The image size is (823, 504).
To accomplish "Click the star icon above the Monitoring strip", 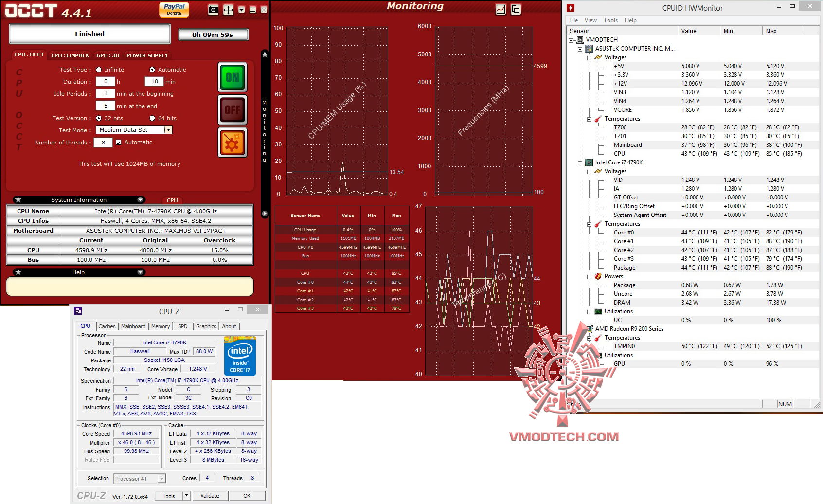I will pyautogui.click(x=265, y=54).
